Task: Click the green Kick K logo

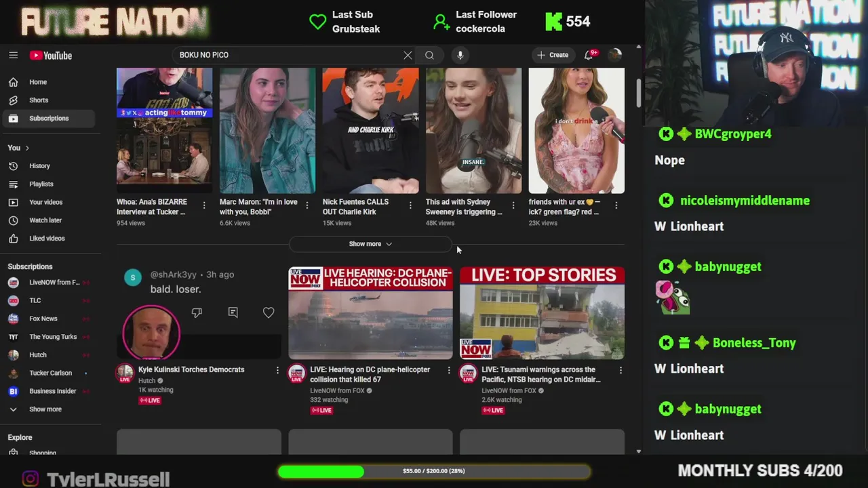Action: point(553,22)
